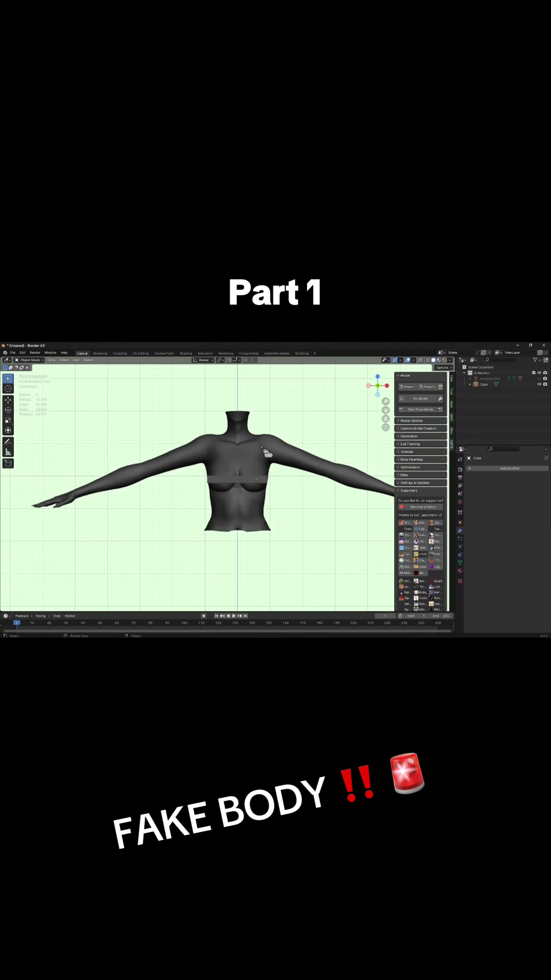Click the Fix Model button
Screen dimensions: 551x980
[x=418, y=399]
